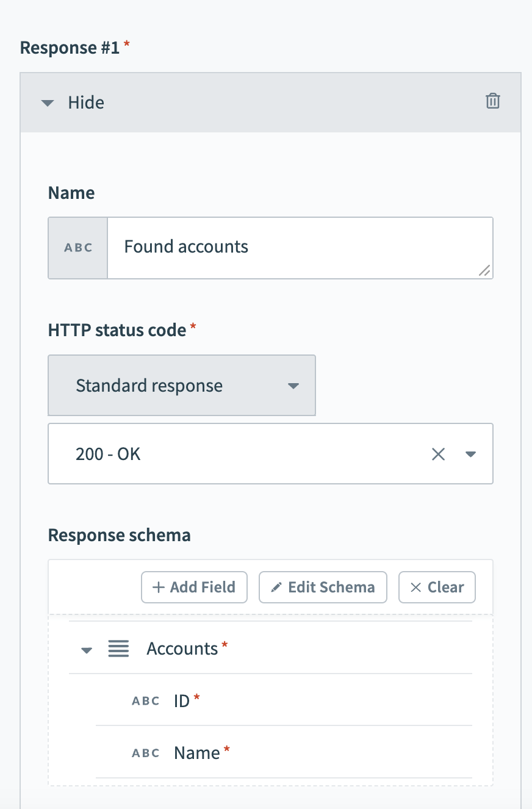This screenshot has height=809, width=532.
Task: Click the Hide label to collapse the panel
Action: click(x=86, y=102)
